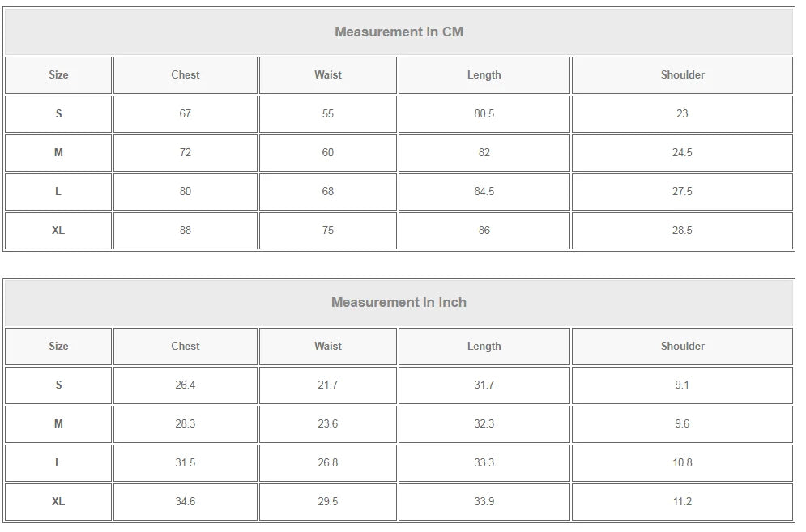This screenshot has width=806, height=532.
Task: Click the 'Measurement In CM' table title
Action: [x=399, y=32]
